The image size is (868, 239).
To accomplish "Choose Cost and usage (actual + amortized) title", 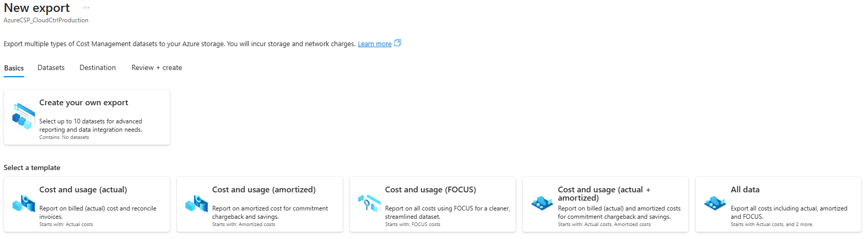I will coord(604,193).
